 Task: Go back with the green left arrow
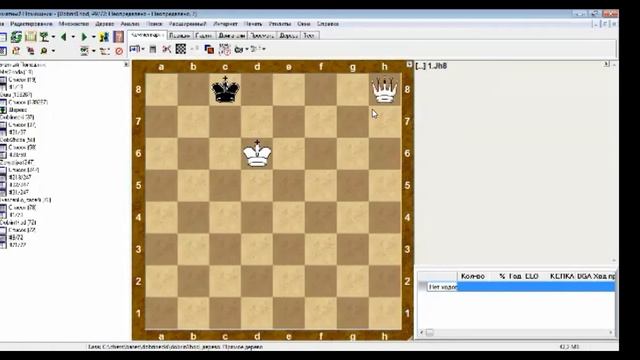point(64,37)
